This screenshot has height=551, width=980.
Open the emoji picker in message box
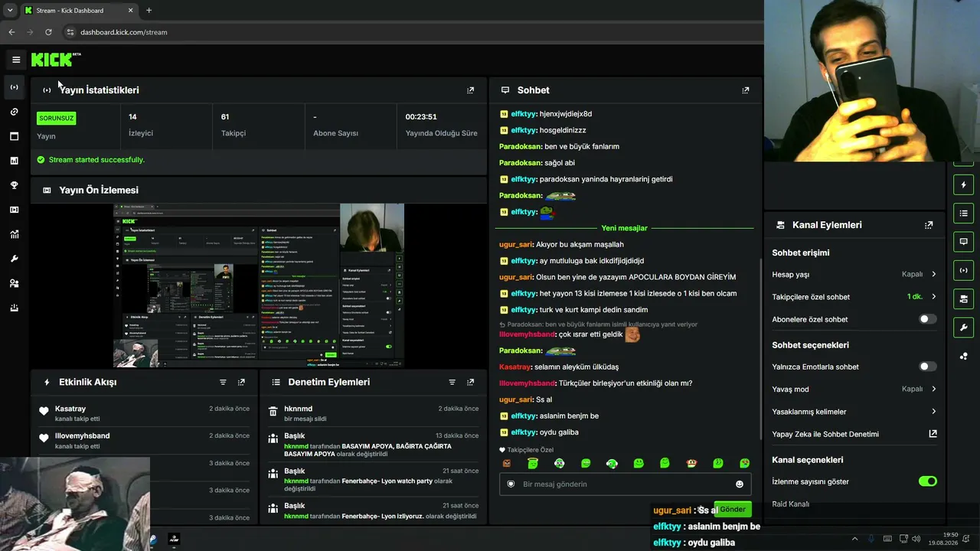point(740,484)
